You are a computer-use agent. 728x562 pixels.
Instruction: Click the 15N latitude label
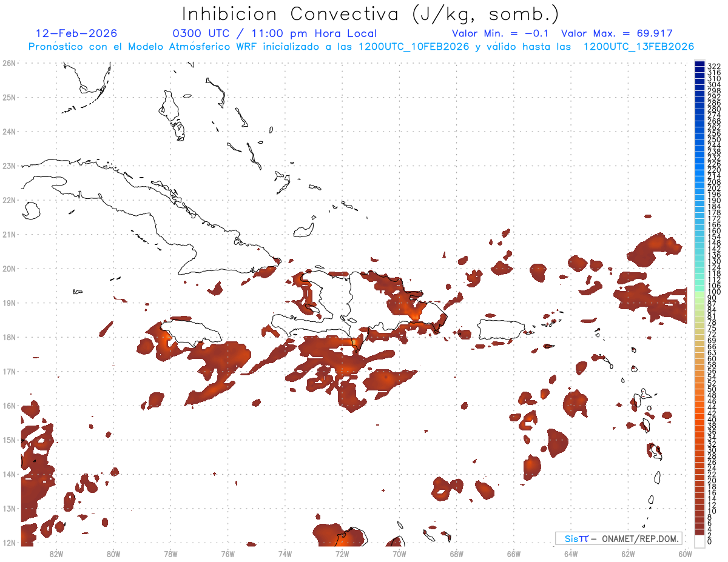pyautogui.click(x=9, y=440)
